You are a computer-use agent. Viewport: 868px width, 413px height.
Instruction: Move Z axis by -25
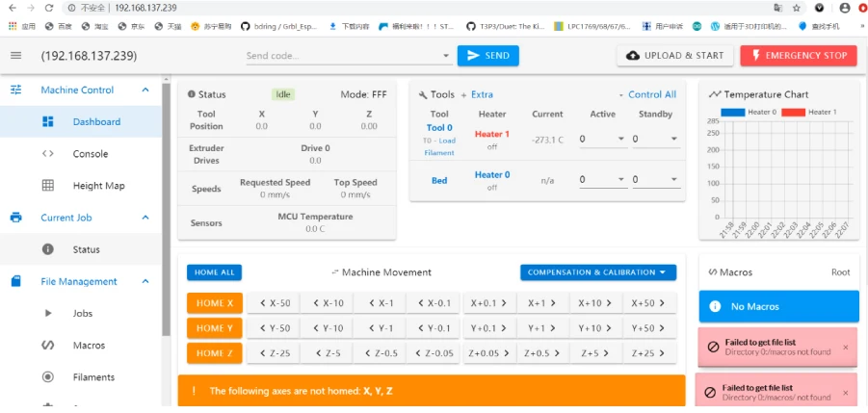click(x=273, y=353)
